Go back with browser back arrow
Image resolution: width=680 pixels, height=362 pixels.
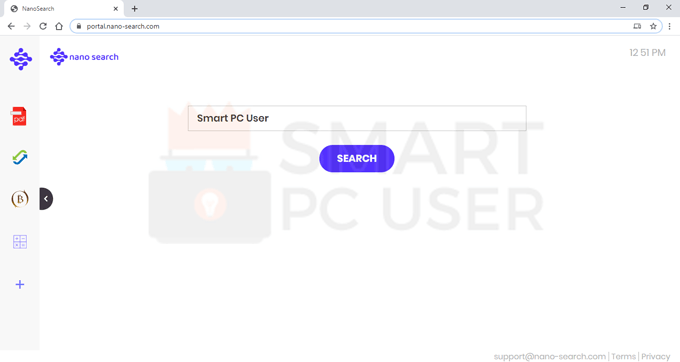(x=11, y=26)
